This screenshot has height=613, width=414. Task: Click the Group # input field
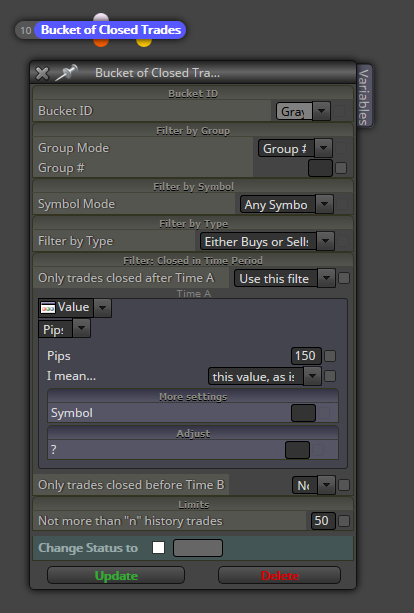coord(320,168)
